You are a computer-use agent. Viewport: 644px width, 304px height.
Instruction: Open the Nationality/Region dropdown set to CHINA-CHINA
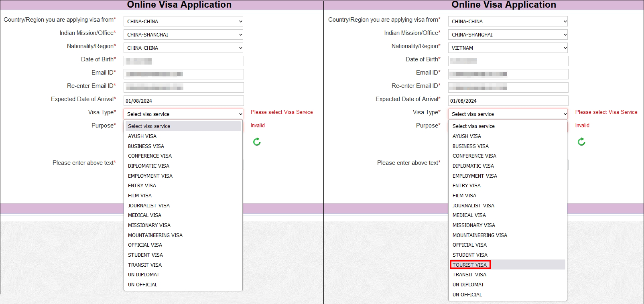[x=183, y=48]
